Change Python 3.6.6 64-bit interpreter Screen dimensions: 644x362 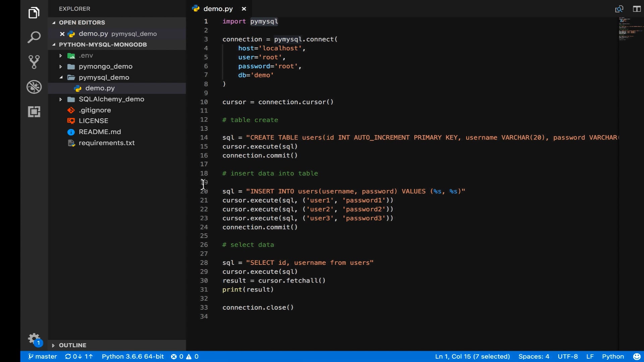tap(132, 356)
